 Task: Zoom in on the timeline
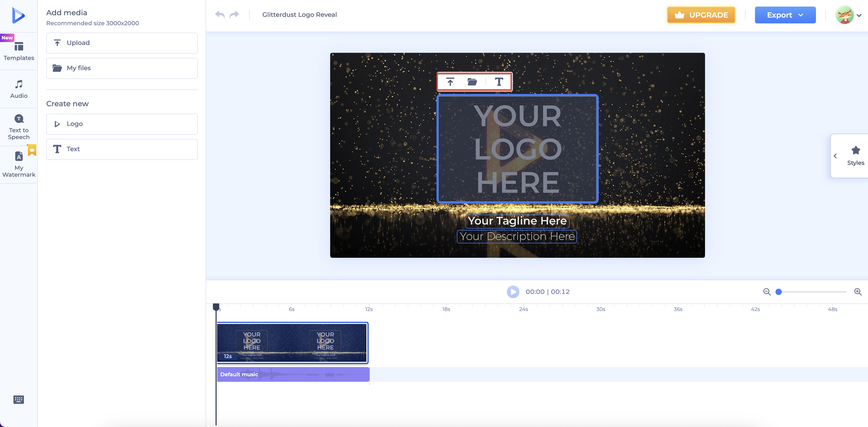858,292
